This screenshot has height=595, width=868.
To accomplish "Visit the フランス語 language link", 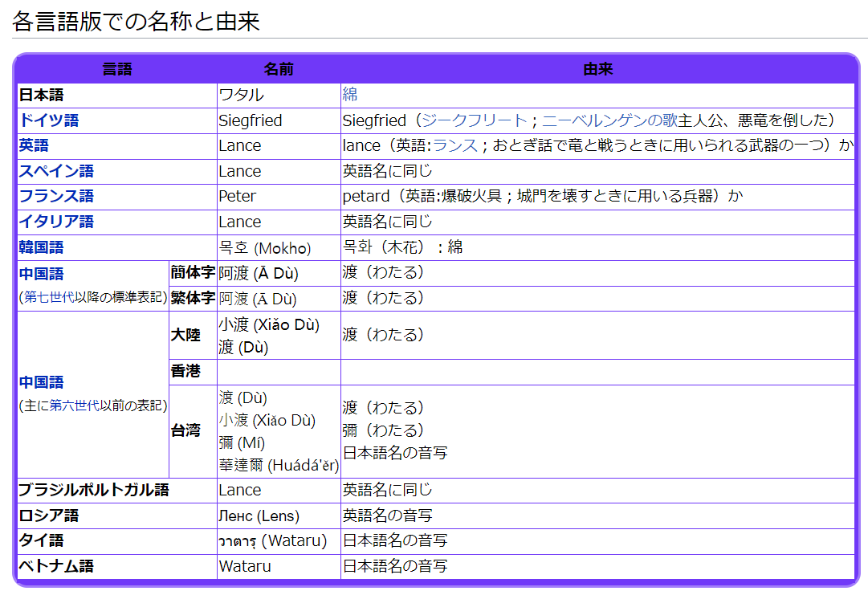I will click(x=56, y=196).
